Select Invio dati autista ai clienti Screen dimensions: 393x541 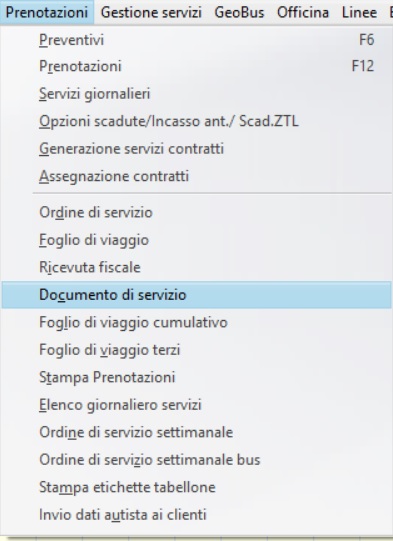pyautogui.click(x=196, y=515)
